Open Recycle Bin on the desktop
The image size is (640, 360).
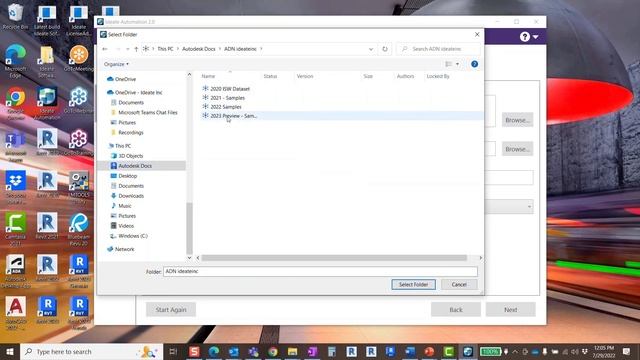(16, 17)
